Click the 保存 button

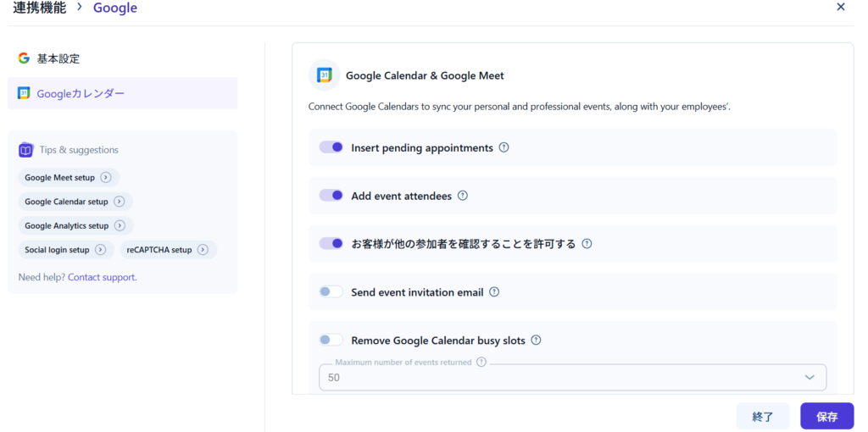[826, 416]
